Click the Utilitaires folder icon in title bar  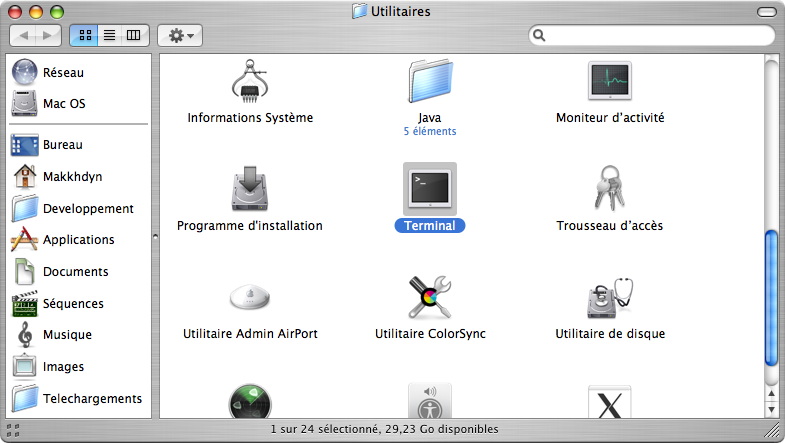359,11
